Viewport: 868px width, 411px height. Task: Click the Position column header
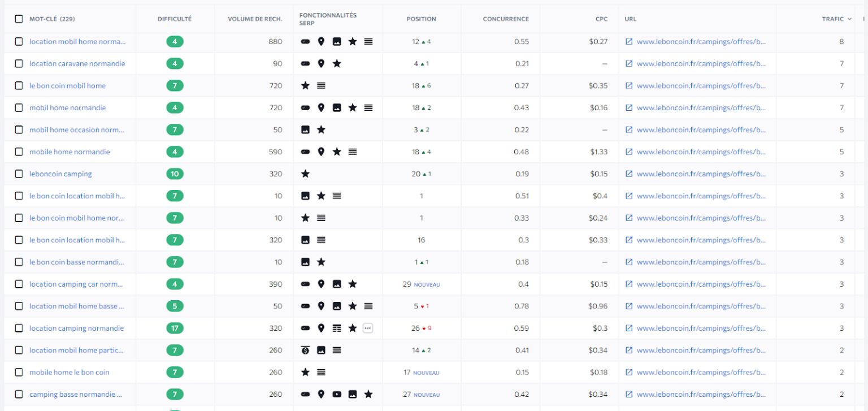422,19
